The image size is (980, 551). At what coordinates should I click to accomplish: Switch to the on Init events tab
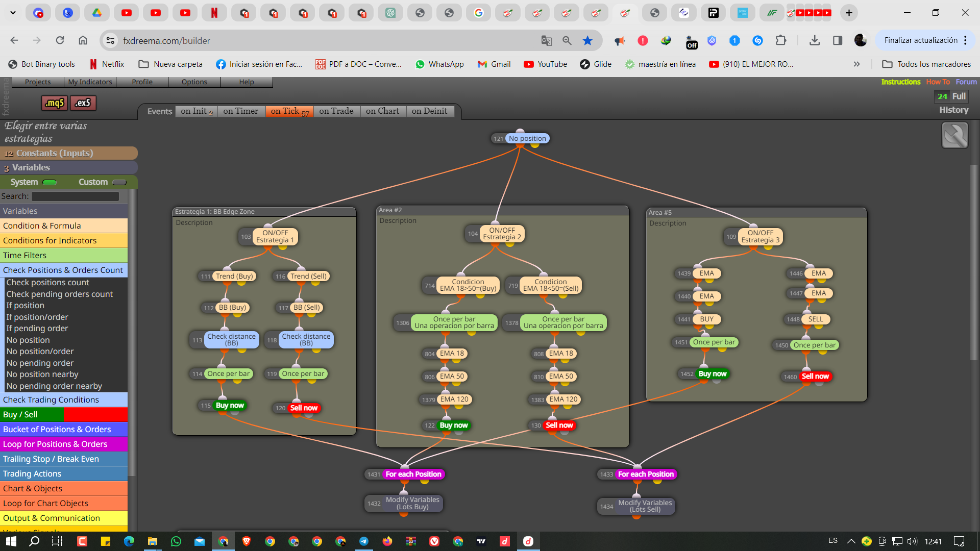click(x=197, y=111)
